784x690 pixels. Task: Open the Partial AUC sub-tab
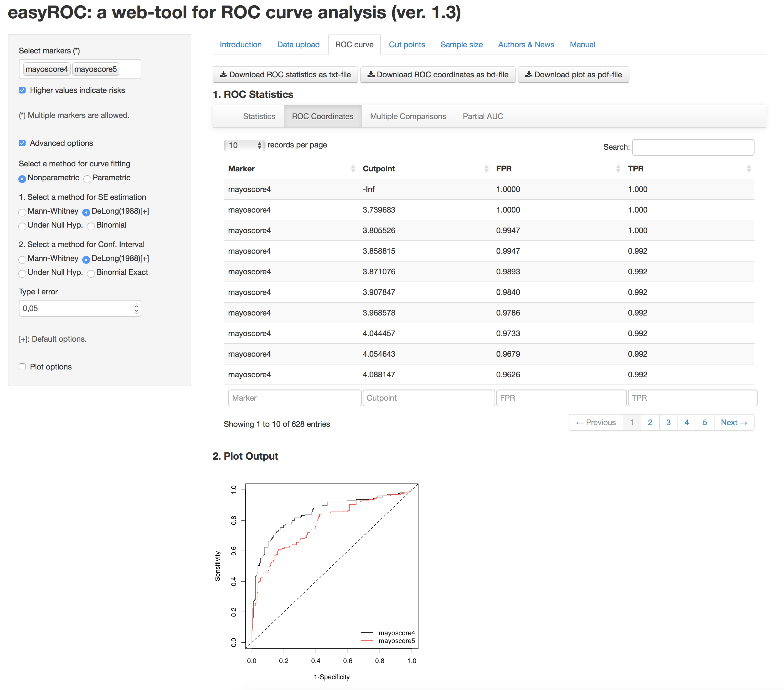pyautogui.click(x=483, y=117)
